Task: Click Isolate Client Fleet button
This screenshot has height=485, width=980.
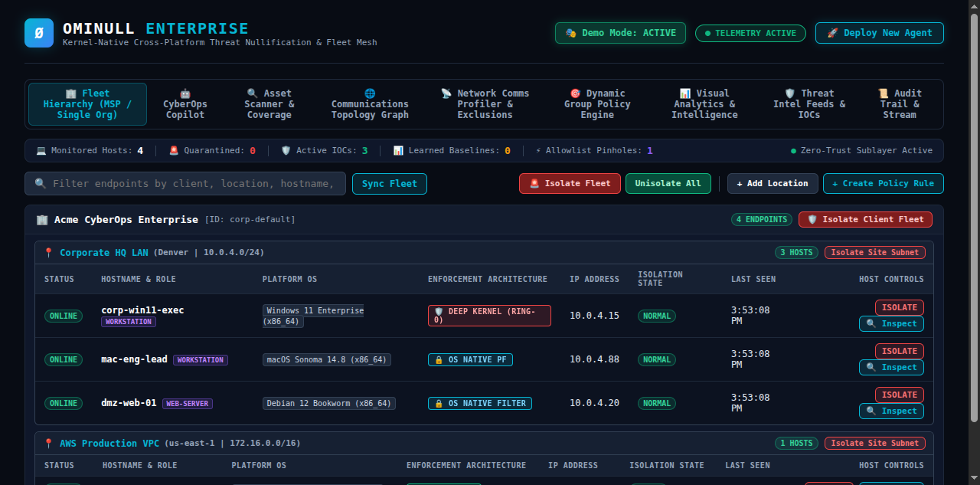Action: (x=865, y=219)
